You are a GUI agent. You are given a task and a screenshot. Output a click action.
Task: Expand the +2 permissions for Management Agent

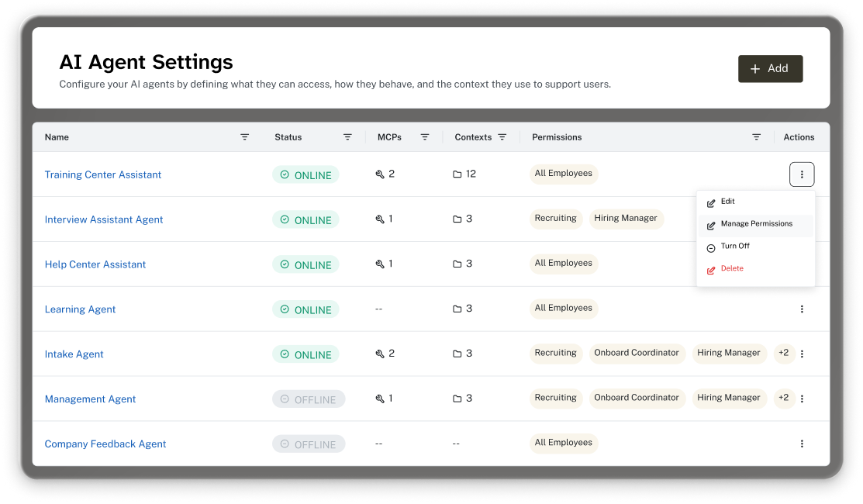[783, 399]
